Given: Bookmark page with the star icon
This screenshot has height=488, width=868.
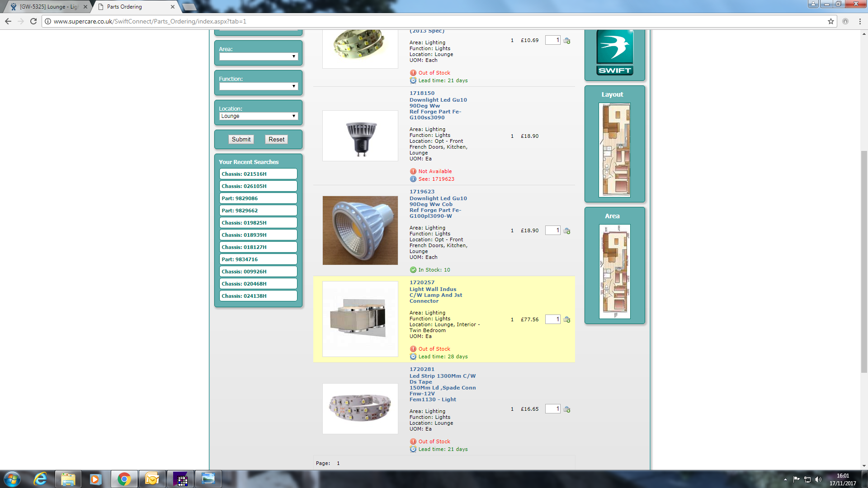Looking at the screenshot, I should 831,21.
